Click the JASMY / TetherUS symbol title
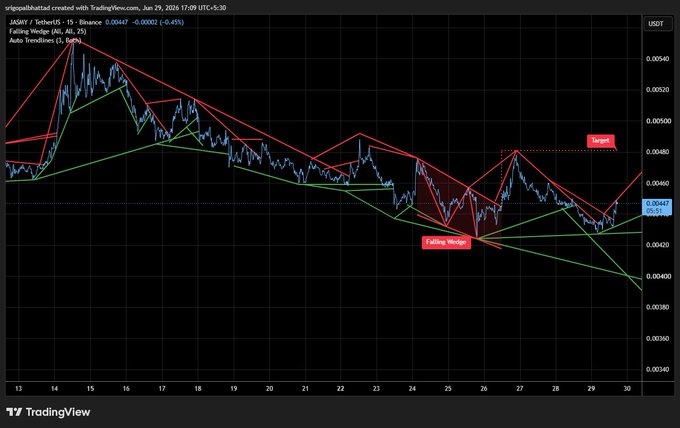This screenshot has width=680, height=428. [56, 22]
